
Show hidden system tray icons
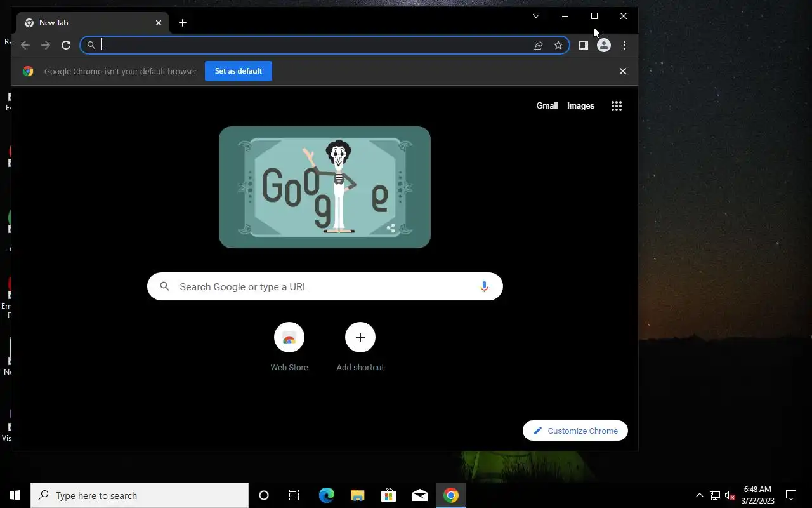tap(699, 495)
